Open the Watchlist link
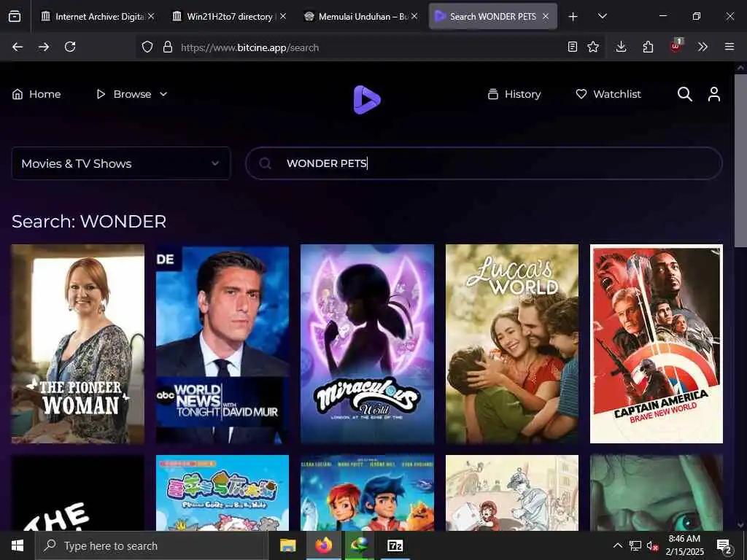747x560 pixels. (608, 94)
